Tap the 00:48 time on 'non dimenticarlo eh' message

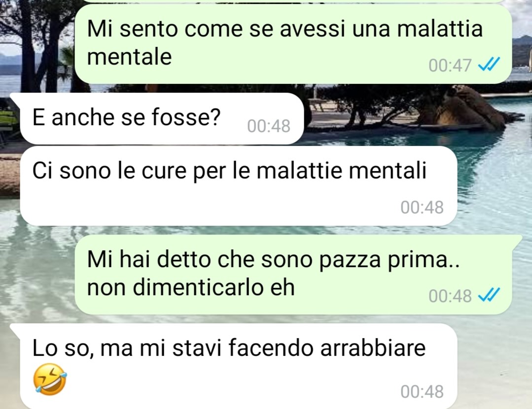450,296
